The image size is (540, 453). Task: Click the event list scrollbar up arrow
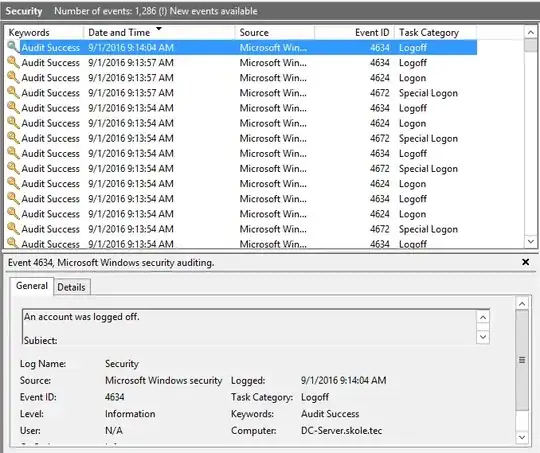point(531,33)
